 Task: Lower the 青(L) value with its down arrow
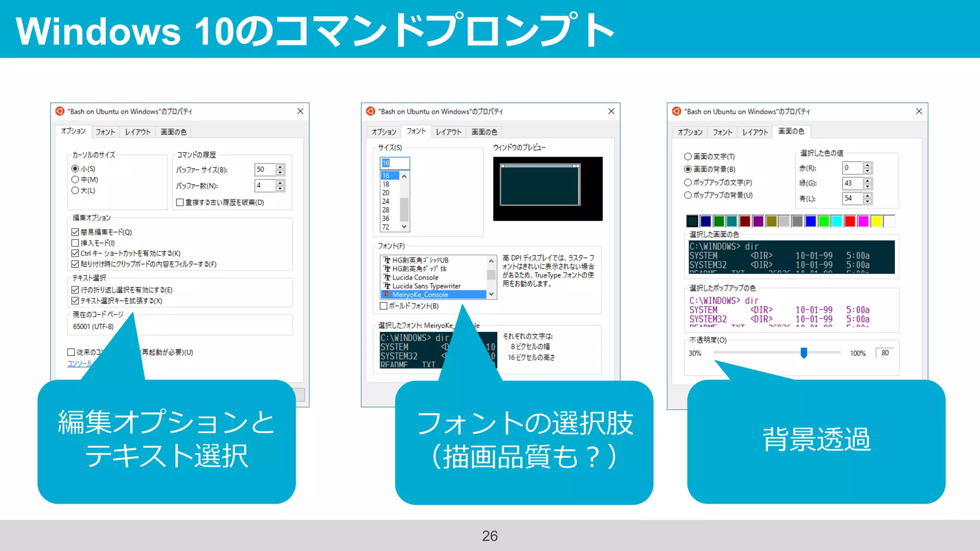coord(868,201)
